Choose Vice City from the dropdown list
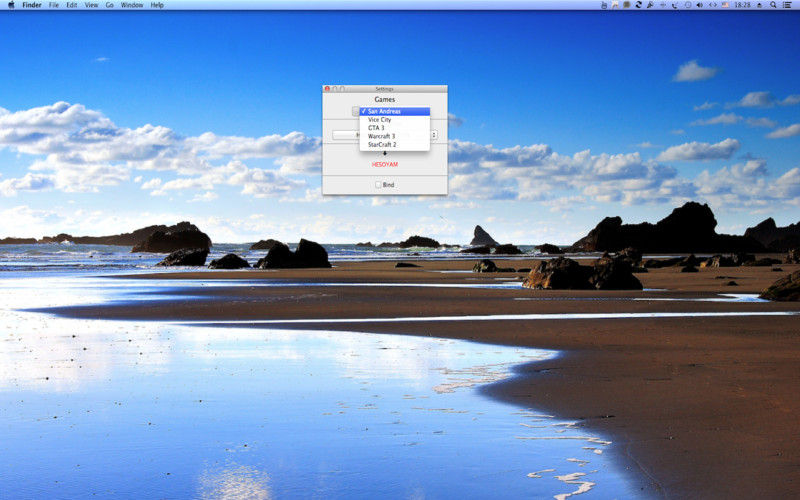The width and height of the screenshot is (800, 500). coord(394,119)
